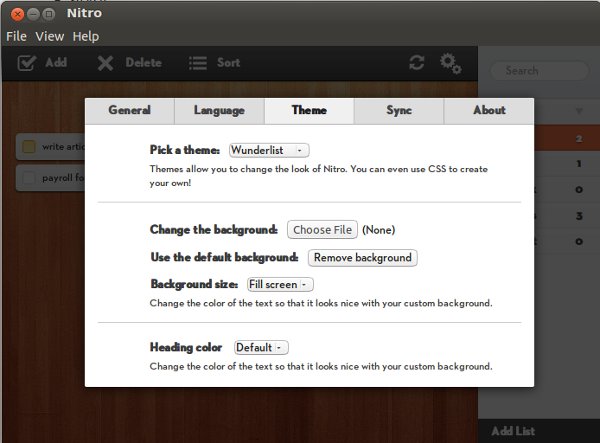Open the About tab
Viewport: 600px width, 443px height.
point(489,111)
